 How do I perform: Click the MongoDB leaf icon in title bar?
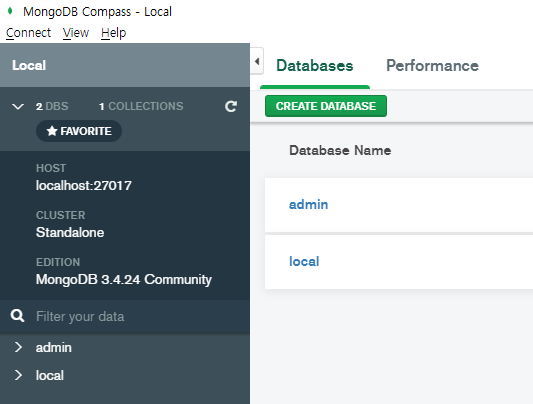[10, 11]
